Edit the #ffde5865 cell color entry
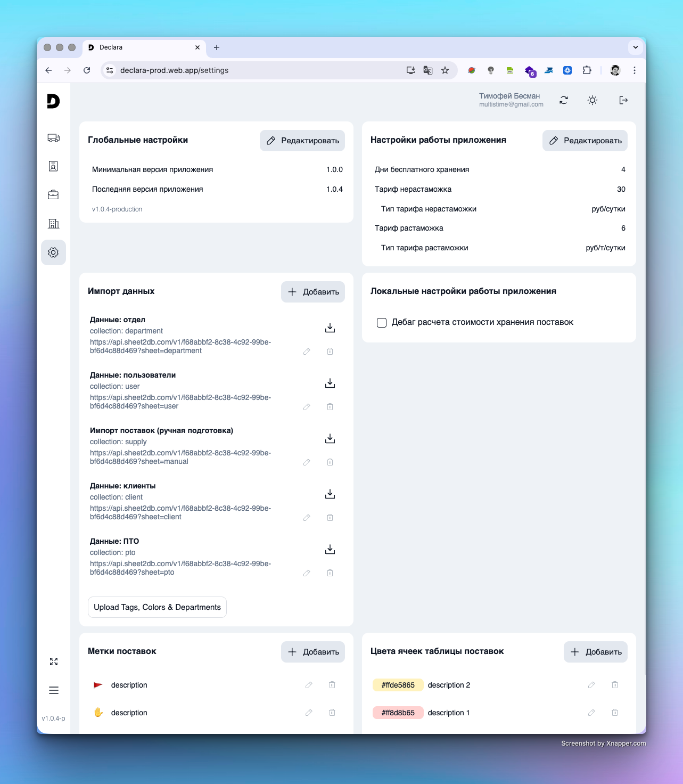Screen dimensions: 683x784 pyautogui.click(x=591, y=685)
